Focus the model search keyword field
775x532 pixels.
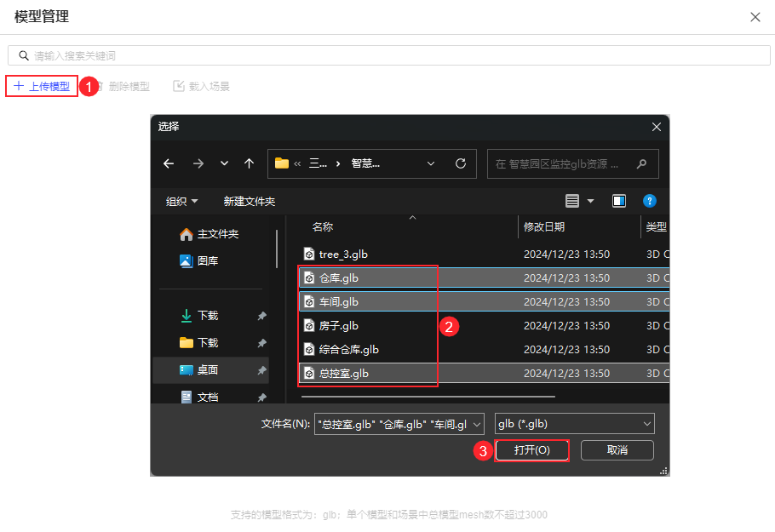point(389,55)
